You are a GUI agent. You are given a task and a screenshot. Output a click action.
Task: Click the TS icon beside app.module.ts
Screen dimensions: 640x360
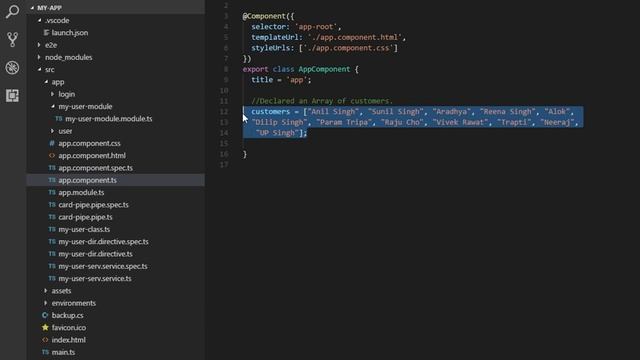tap(52, 192)
